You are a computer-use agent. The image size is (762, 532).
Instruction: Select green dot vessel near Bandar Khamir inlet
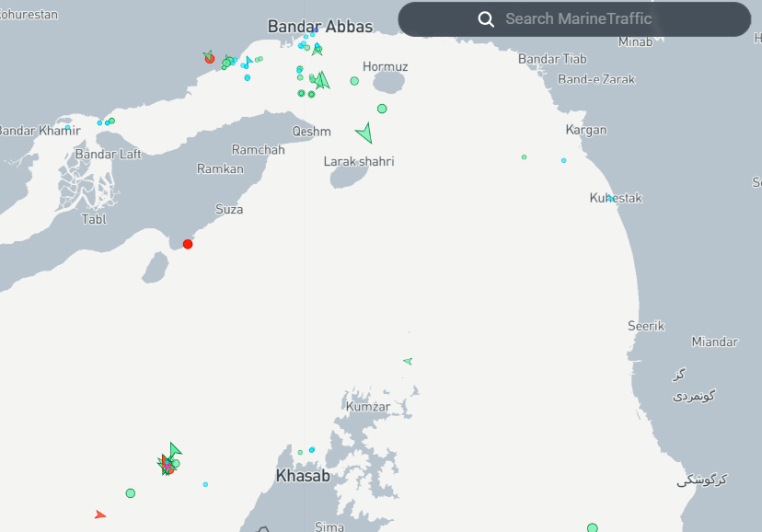(x=111, y=121)
